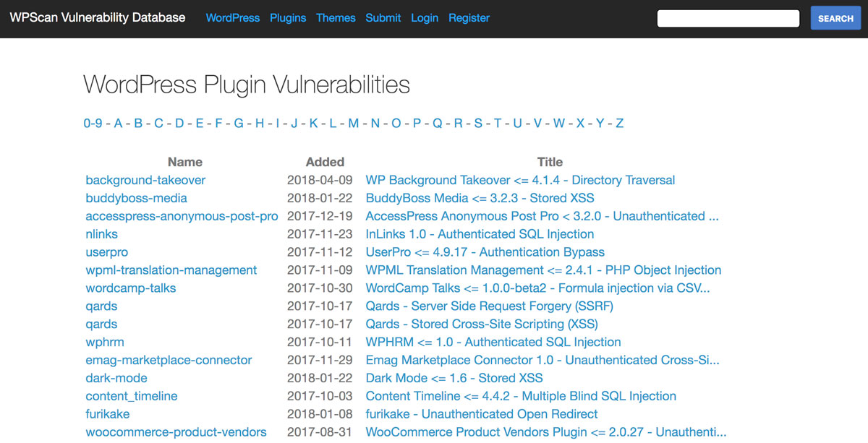Filter plugins by letter O
Image resolution: width=868 pixels, height=443 pixels.
coord(396,124)
